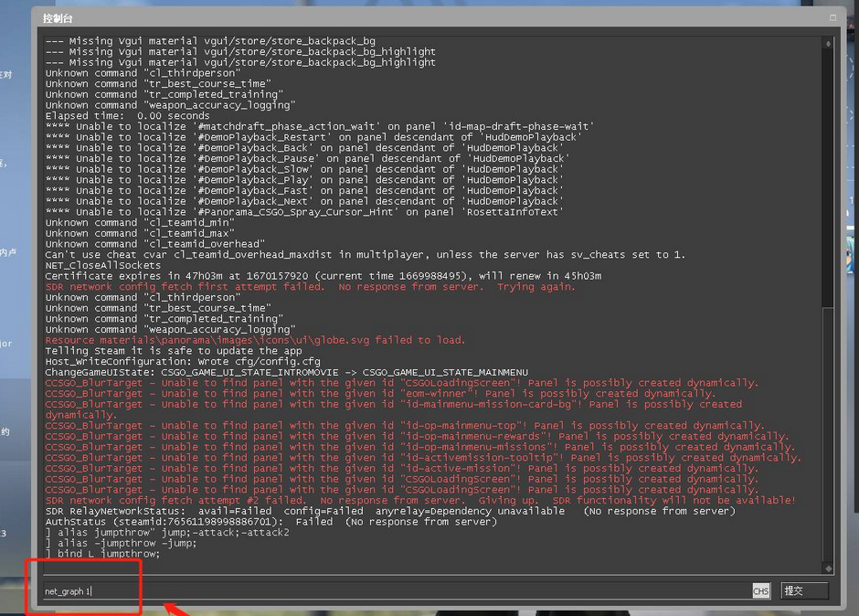Click the 控制台 title bar text
859x616 pixels.
(57, 17)
